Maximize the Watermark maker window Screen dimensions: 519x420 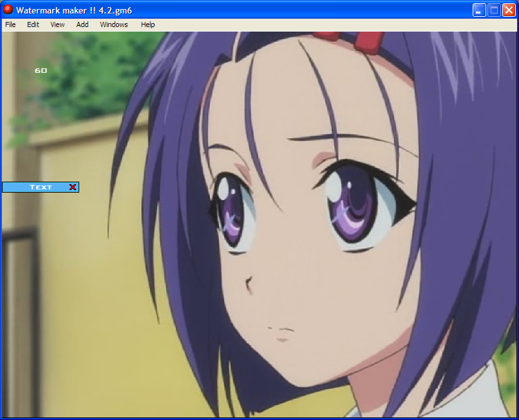click(493, 10)
